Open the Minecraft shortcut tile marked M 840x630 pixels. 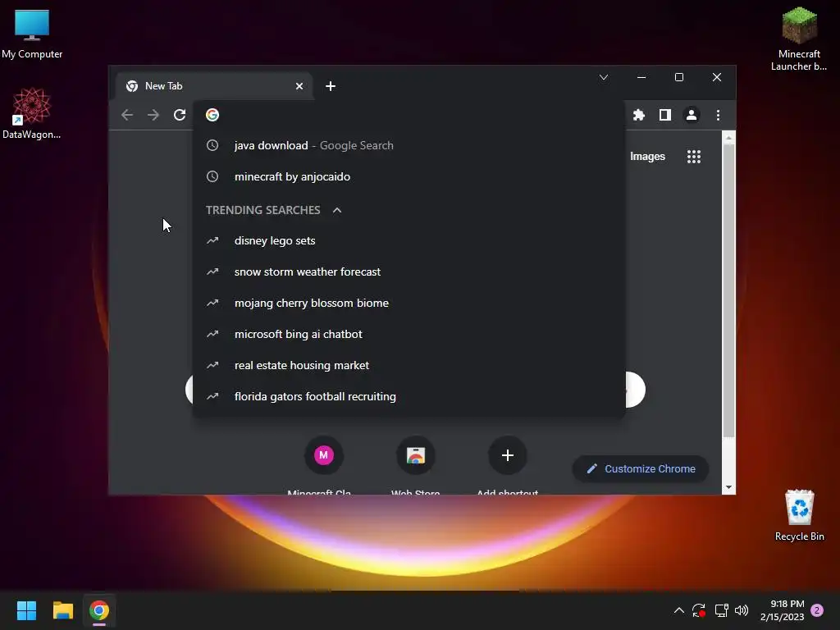(323, 455)
